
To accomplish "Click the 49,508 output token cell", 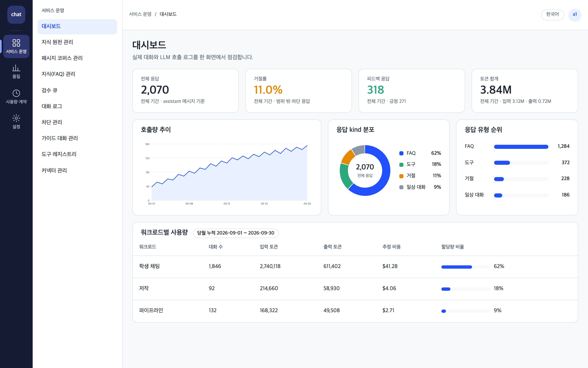I will pyautogui.click(x=331, y=311).
